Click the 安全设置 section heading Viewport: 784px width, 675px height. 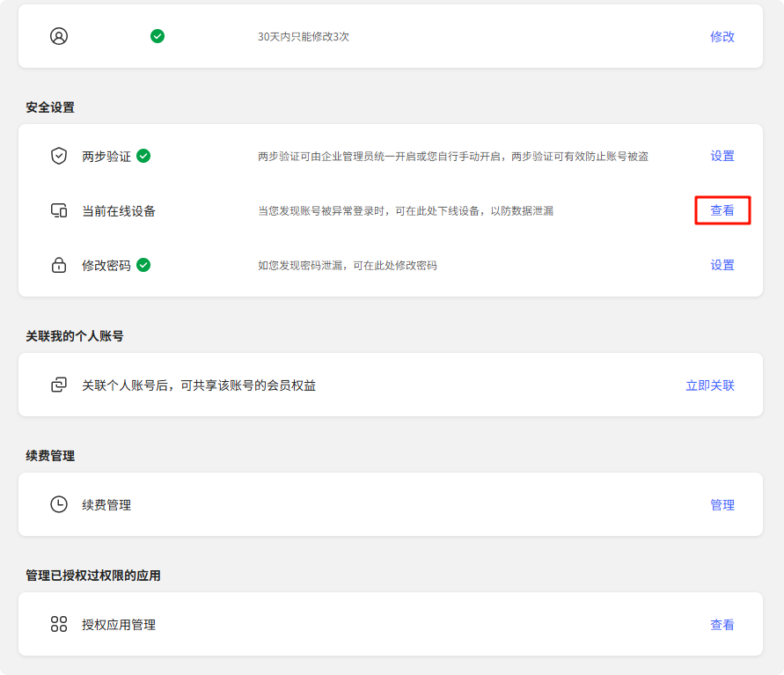pos(50,107)
